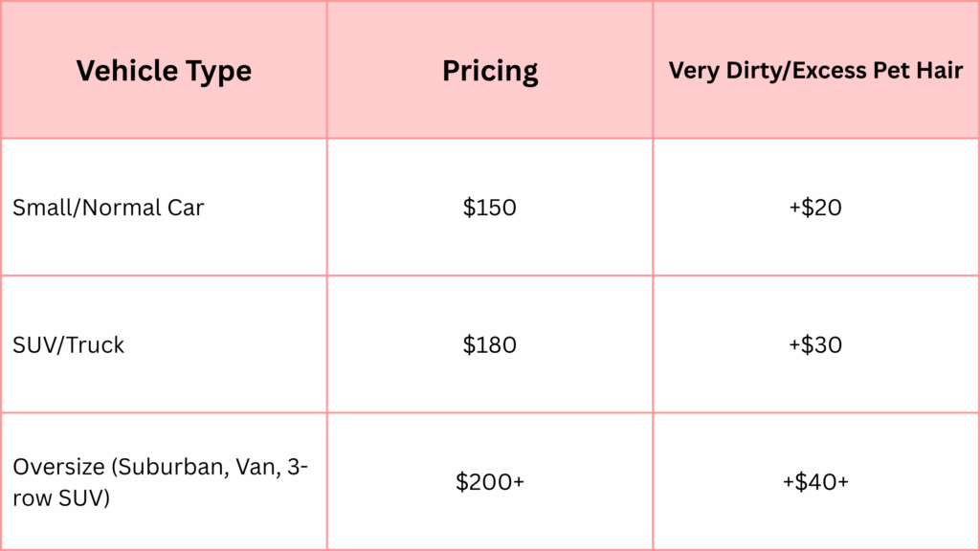Select the $200+ price cell

[490, 482]
